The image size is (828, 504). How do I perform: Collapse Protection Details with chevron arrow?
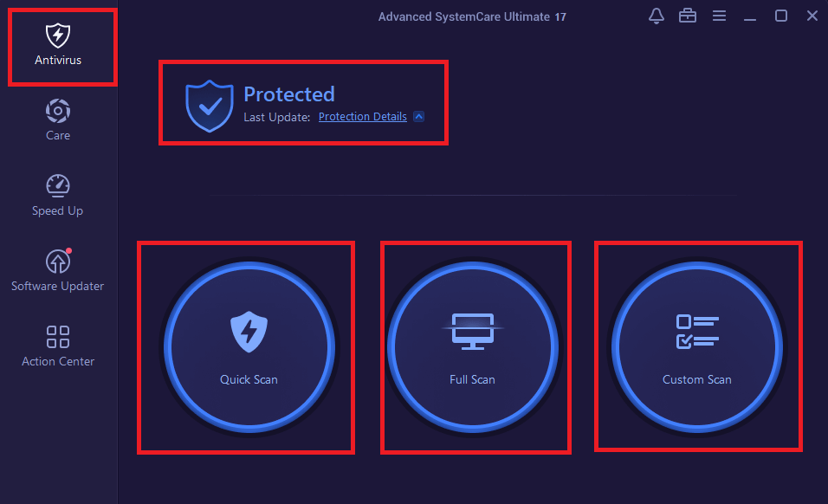(x=418, y=117)
